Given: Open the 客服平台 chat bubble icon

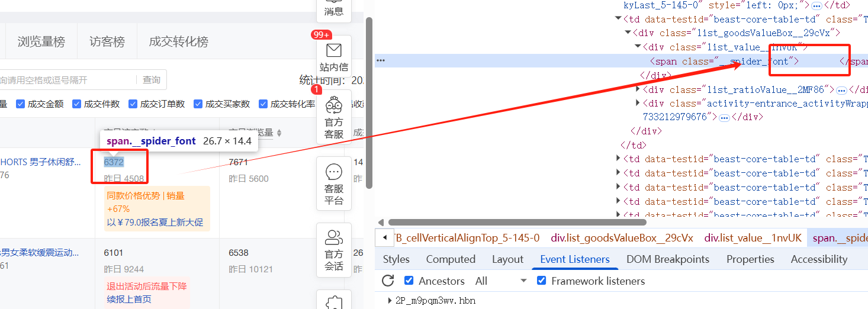Looking at the screenshot, I should coord(334,172).
